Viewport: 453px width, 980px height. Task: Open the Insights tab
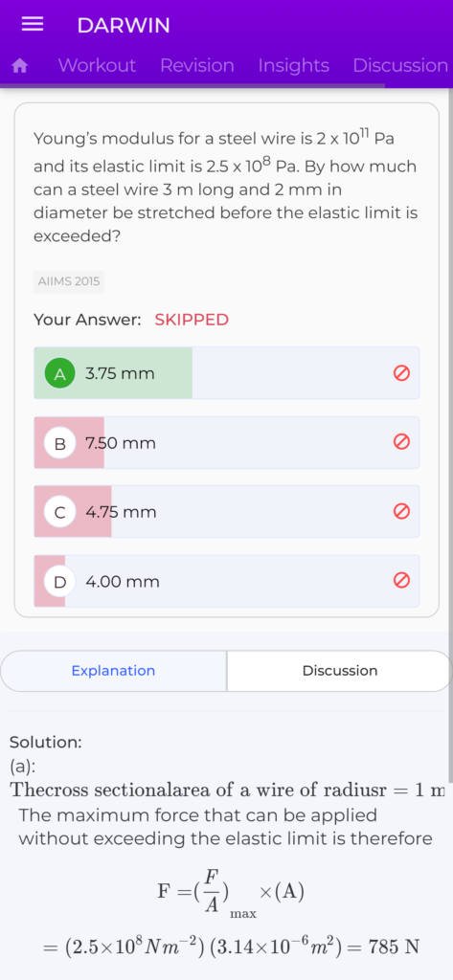293,66
